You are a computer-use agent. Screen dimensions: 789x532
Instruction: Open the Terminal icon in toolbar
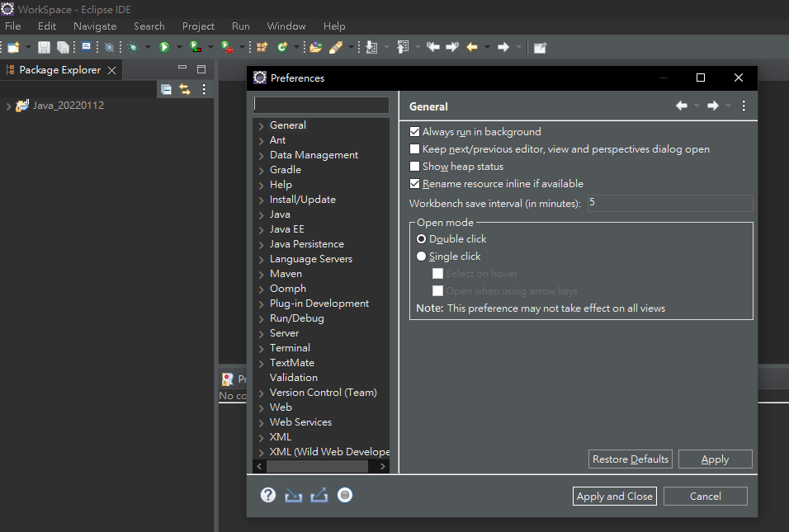tap(86, 47)
